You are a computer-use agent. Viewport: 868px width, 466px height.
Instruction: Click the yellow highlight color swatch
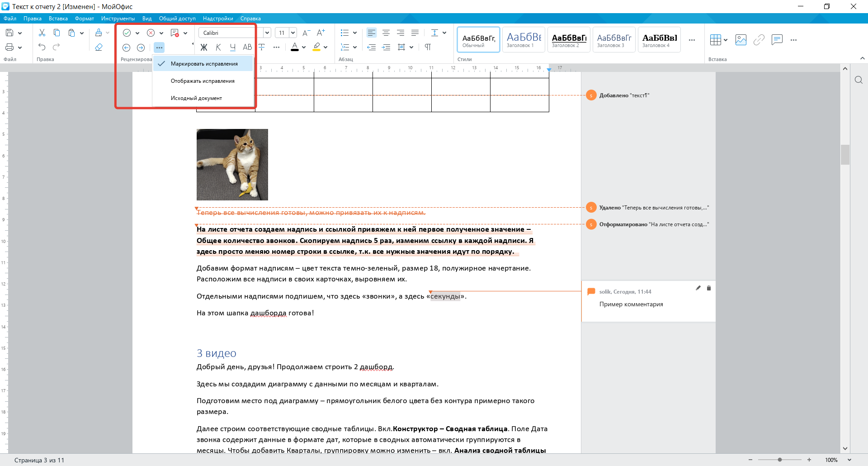pyautogui.click(x=316, y=47)
